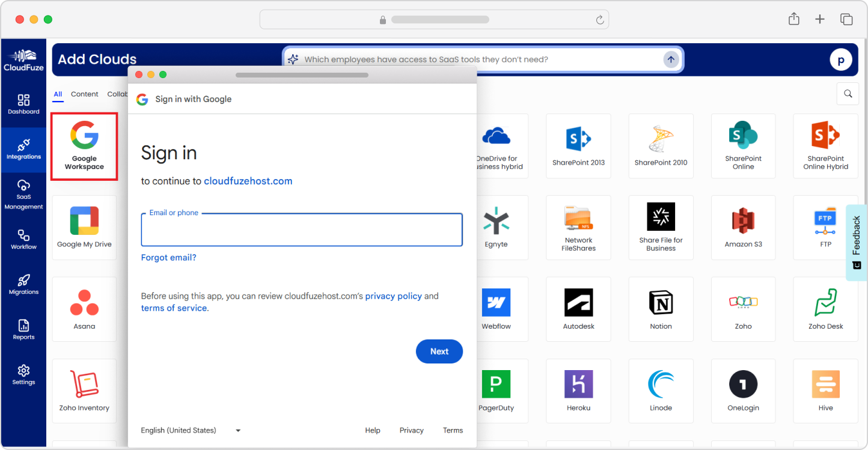Open the Reports sidebar item
Image resolution: width=868 pixels, height=450 pixels.
click(x=23, y=329)
